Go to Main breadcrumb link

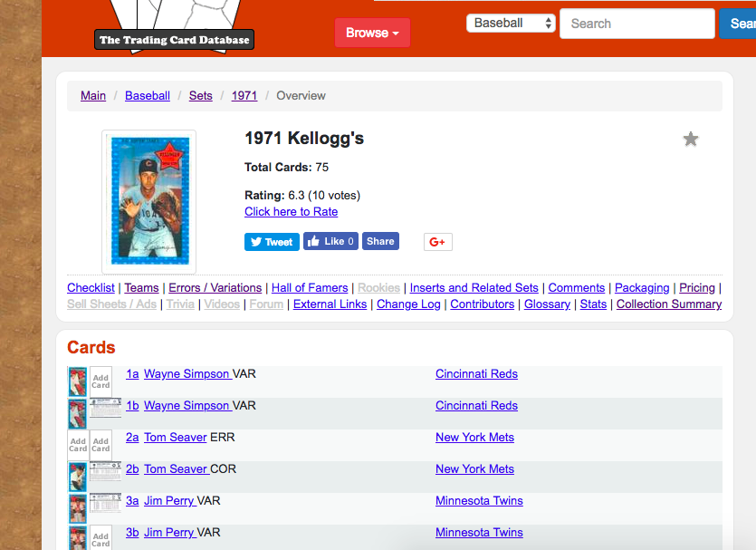click(93, 95)
